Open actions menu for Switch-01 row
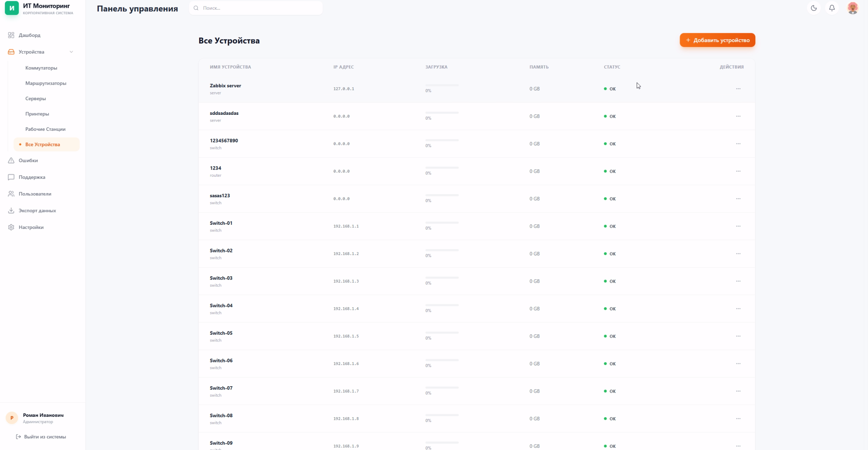The width and height of the screenshot is (868, 450). (738, 226)
